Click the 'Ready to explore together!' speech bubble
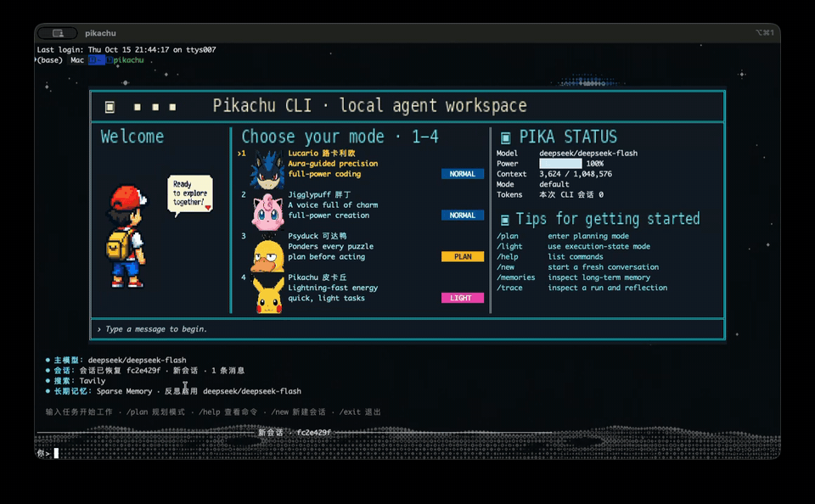The height and width of the screenshot is (504, 815). tap(189, 195)
